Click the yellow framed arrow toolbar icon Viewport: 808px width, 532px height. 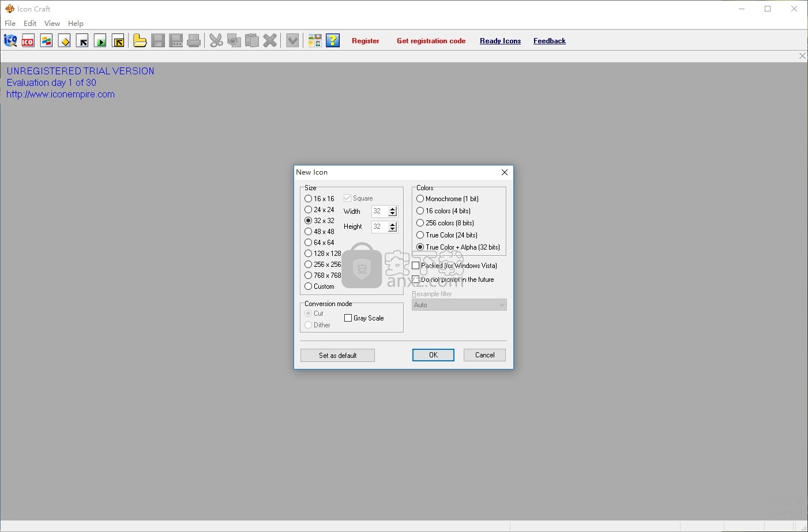[x=118, y=40]
